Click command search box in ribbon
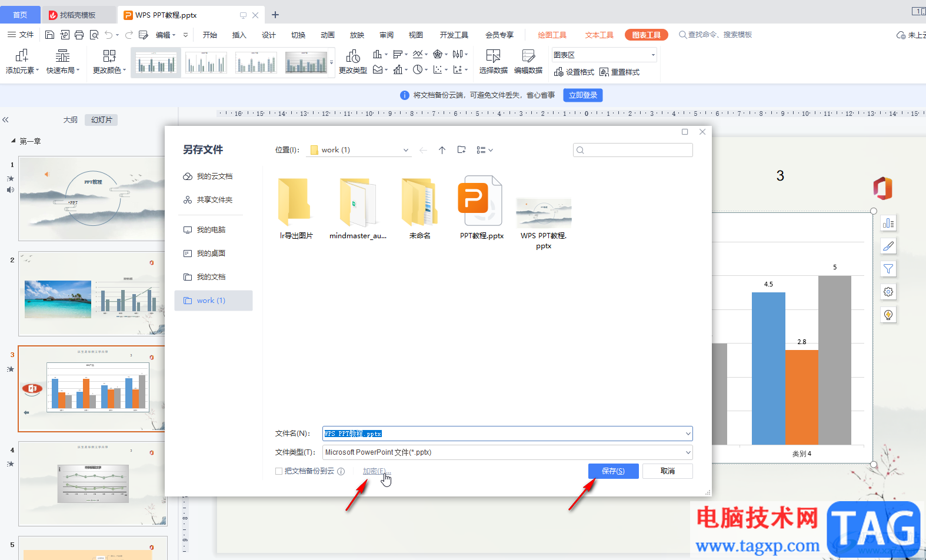This screenshot has width=926, height=560. pos(715,35)
